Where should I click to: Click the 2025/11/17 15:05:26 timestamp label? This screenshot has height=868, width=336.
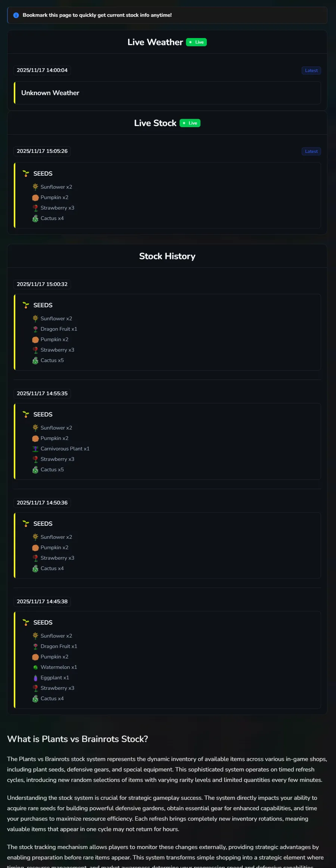pyautogui.click(x=42, y=151)
